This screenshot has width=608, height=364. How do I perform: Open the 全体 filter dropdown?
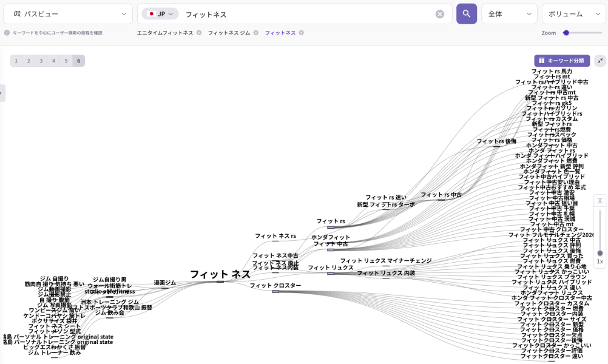click(x=509, y=13)
